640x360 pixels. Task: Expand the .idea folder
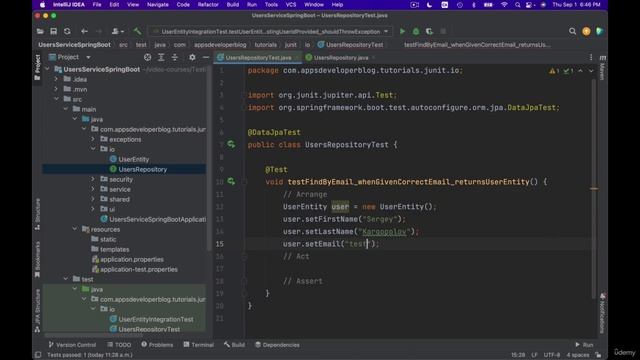[56, 79]
